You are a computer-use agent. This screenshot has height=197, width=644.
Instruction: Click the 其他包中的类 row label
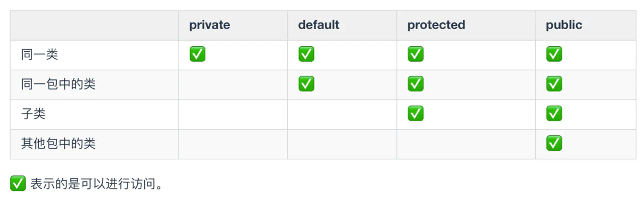(58, 143)
